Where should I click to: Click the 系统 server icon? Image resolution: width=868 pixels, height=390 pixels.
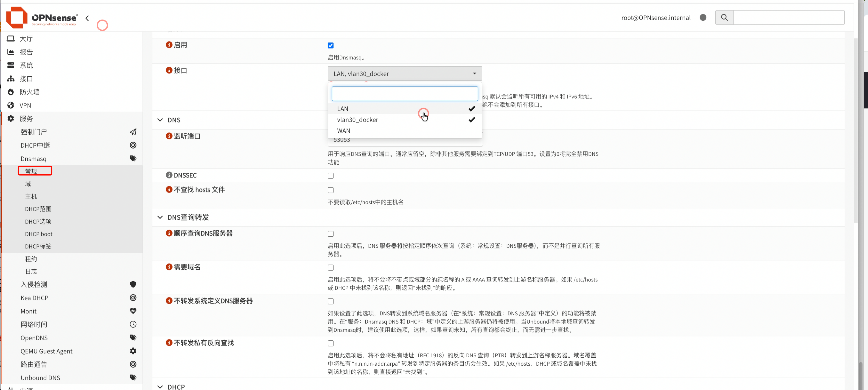point(11,65)
